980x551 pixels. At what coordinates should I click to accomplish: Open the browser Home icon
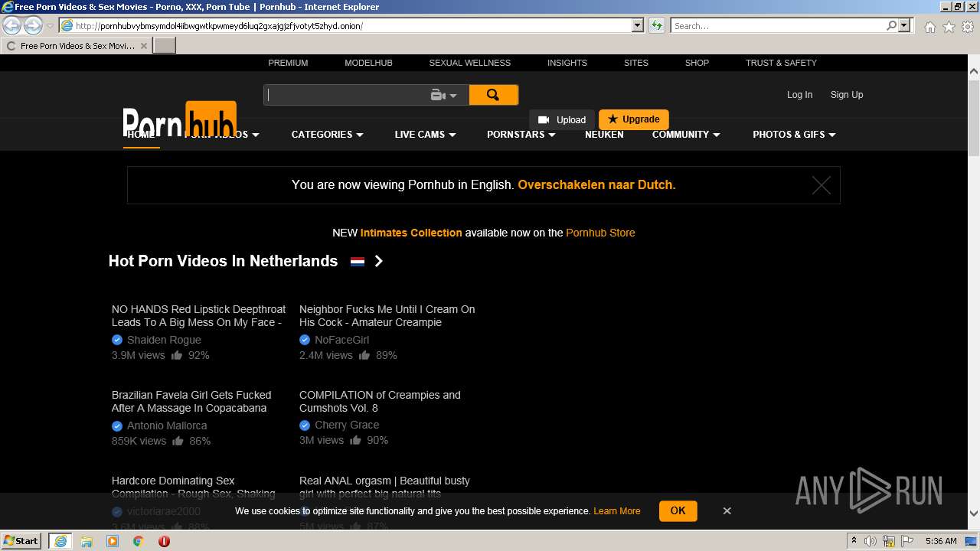929,27
